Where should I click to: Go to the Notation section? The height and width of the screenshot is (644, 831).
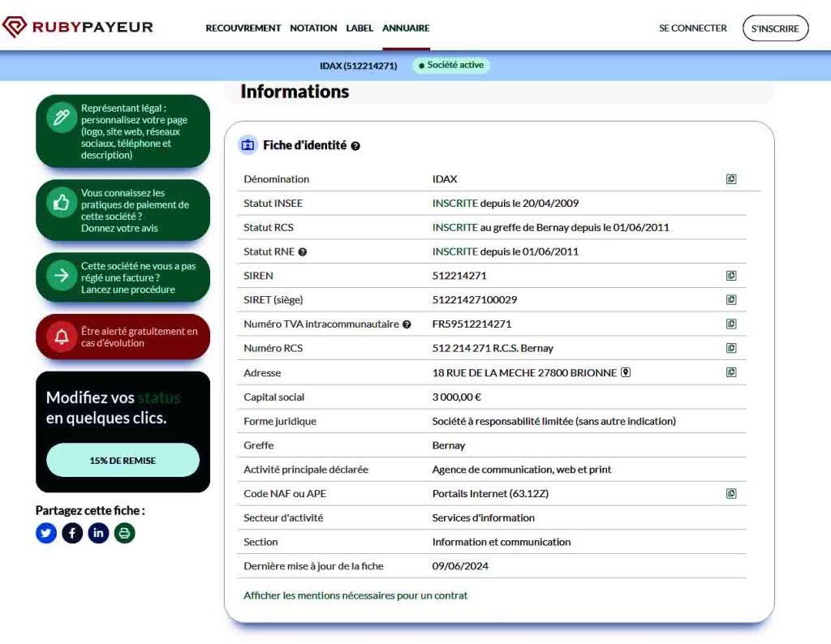tap(313, 28)
